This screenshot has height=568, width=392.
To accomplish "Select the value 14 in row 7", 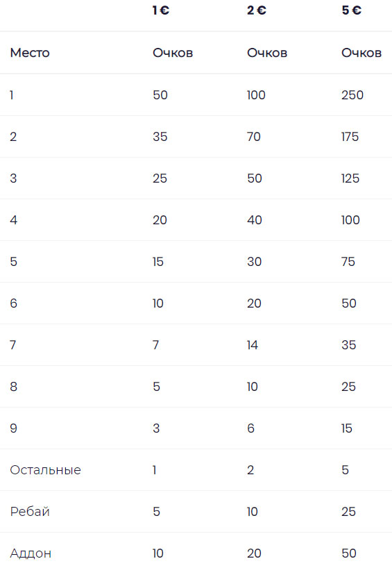I will click(x=253, y=345).
